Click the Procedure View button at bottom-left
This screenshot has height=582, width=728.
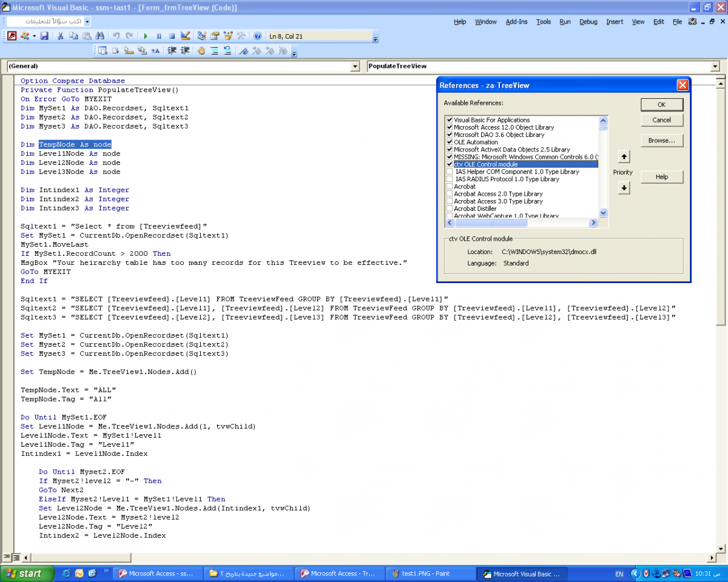[7, 557]
